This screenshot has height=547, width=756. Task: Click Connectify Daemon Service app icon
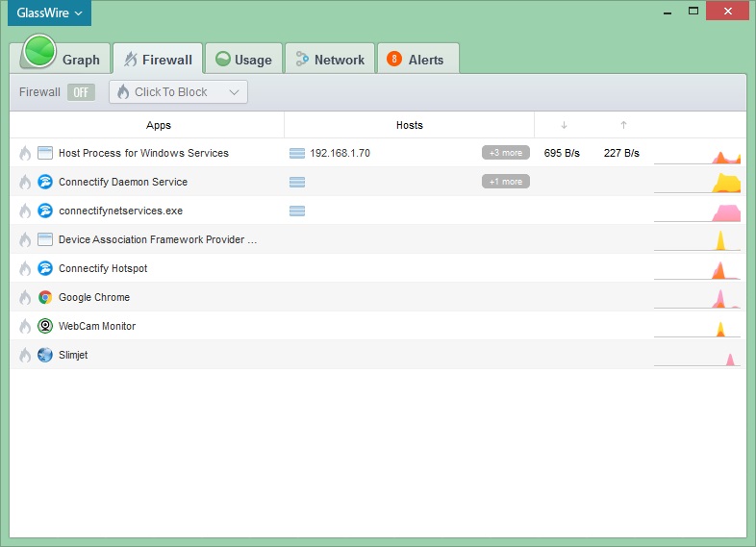45,182
